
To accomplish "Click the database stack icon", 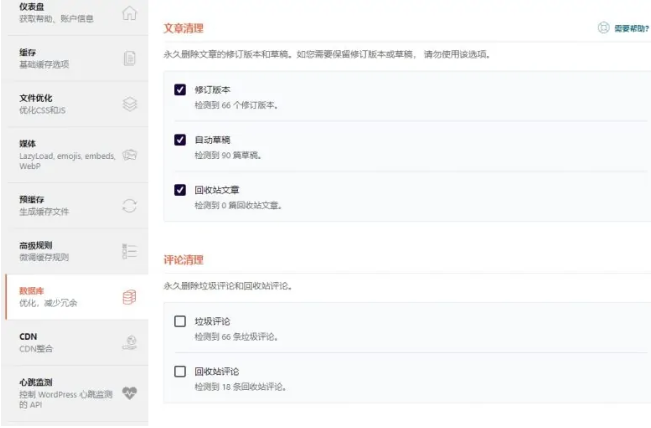I will pos(130,297).
